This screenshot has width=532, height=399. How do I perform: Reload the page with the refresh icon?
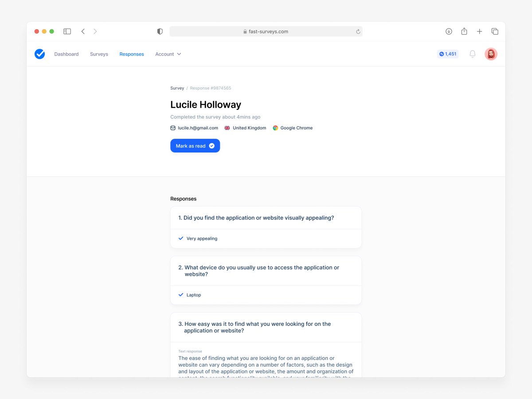(358, 31)
